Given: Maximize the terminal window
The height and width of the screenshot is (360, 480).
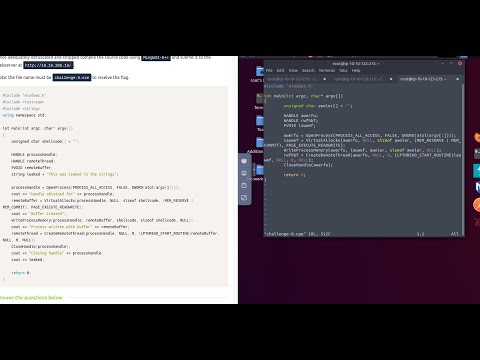Looking at the screenshot, I should (x=451, y=63).
